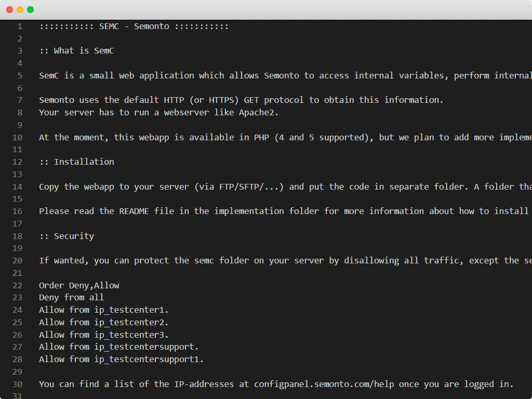Click the ':: Security' heading text
This screenshot has height=399, width=532.
66,236
